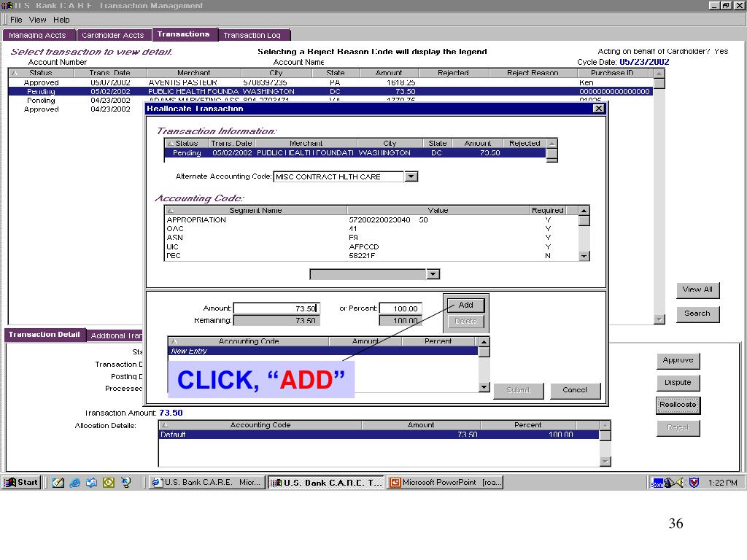Click the Search button
This screenshot has width=747, height=560.
pyautogui.click(x=697, y=314)
